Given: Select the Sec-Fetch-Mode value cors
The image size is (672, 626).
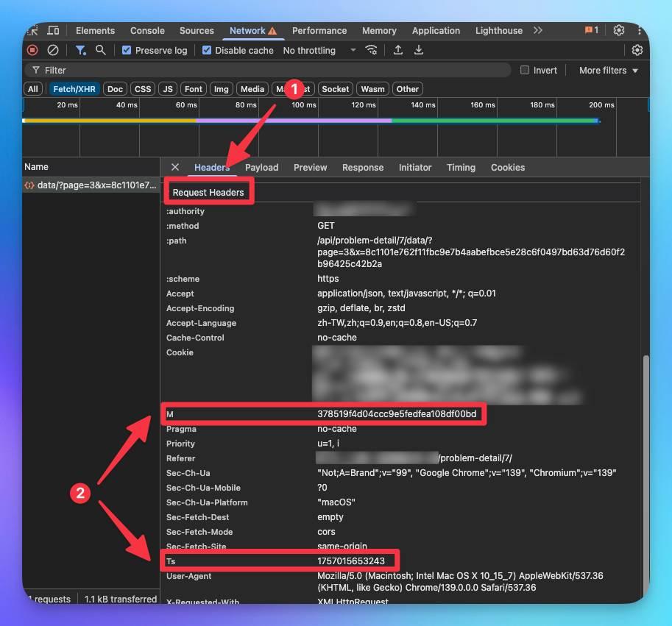Looking at the screenshot, I should coord(326,532).
